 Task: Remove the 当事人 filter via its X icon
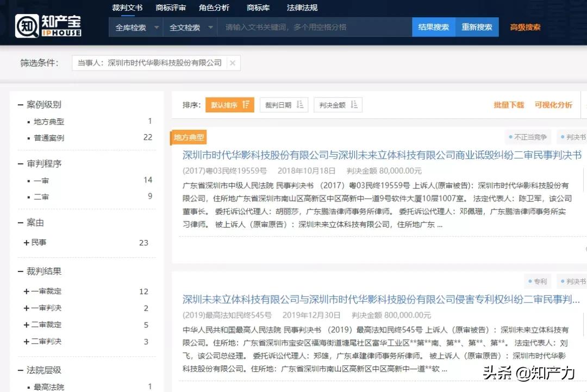(x=233, y=62)
